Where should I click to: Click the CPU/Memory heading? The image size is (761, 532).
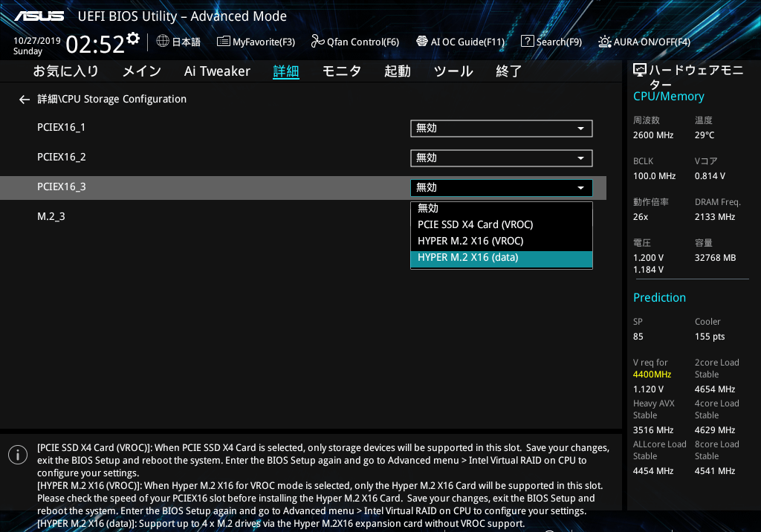point(668,97)
